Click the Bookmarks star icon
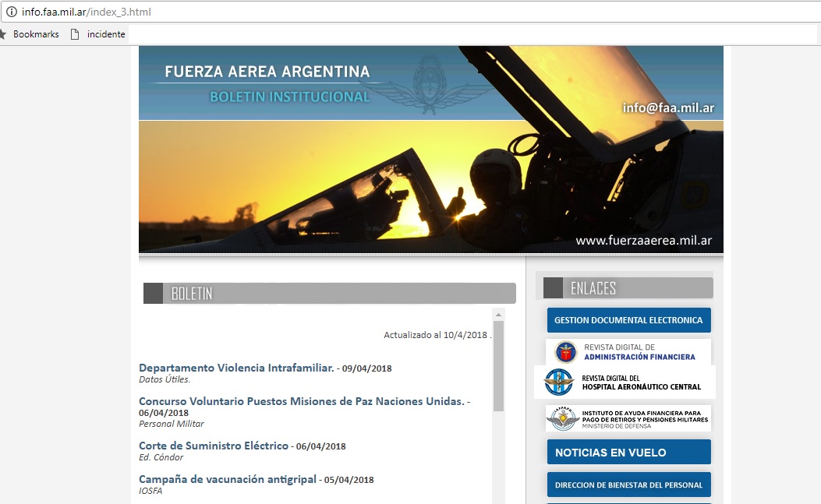Image resolution: width=821 pixels, height=504 pixels. [x=2, y=34]
